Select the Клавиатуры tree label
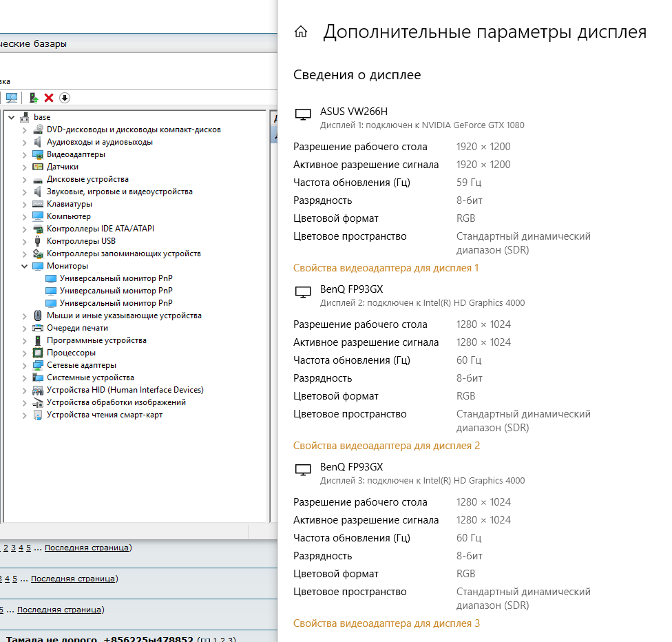The height and width of the screenshot is (642, 672). [x=70, y=204]
